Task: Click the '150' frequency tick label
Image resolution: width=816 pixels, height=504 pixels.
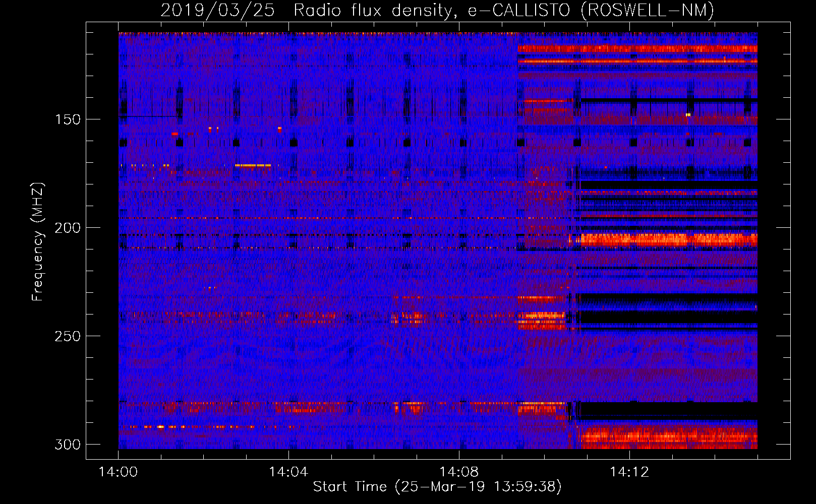Action: coord(68,119)
